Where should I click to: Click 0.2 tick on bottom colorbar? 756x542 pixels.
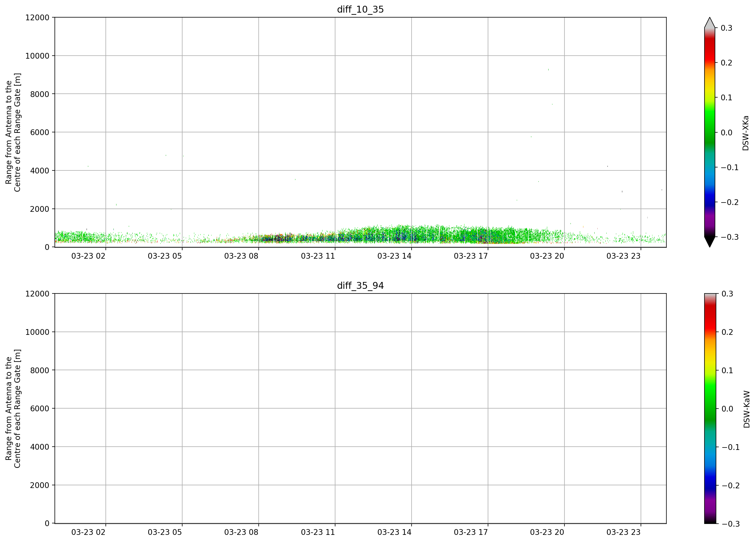click(727, 332)
